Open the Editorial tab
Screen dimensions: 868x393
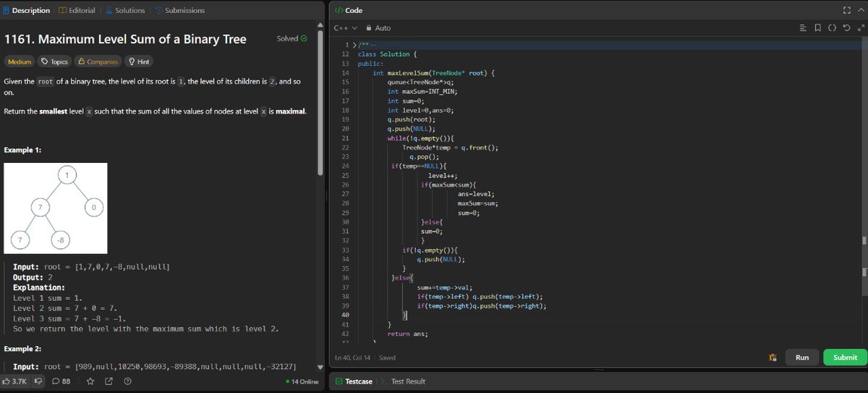(77, 10)
